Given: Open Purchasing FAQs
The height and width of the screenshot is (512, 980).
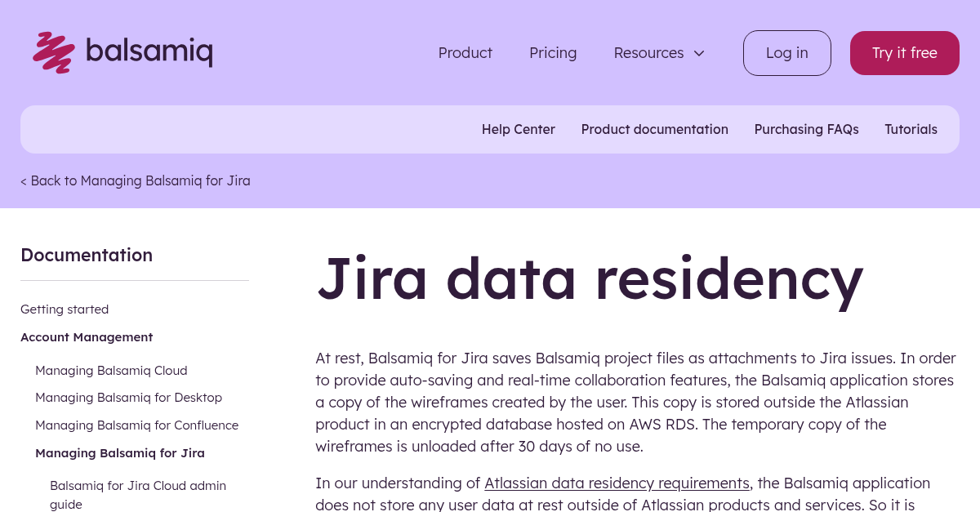Looking at the screenshot, I should [x=806, y=129].
